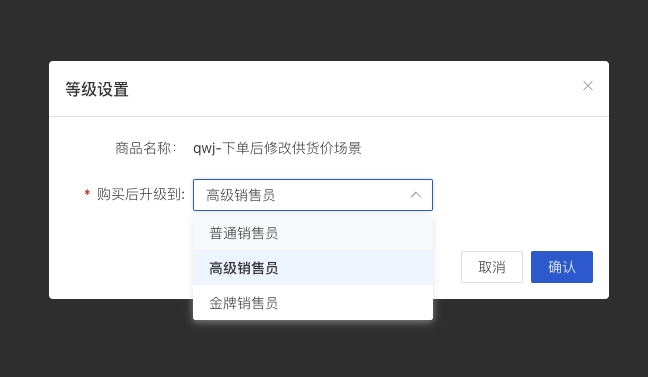
Task: Pick 金牌销售员 from the level options
Action: click(x=313, y=303)
